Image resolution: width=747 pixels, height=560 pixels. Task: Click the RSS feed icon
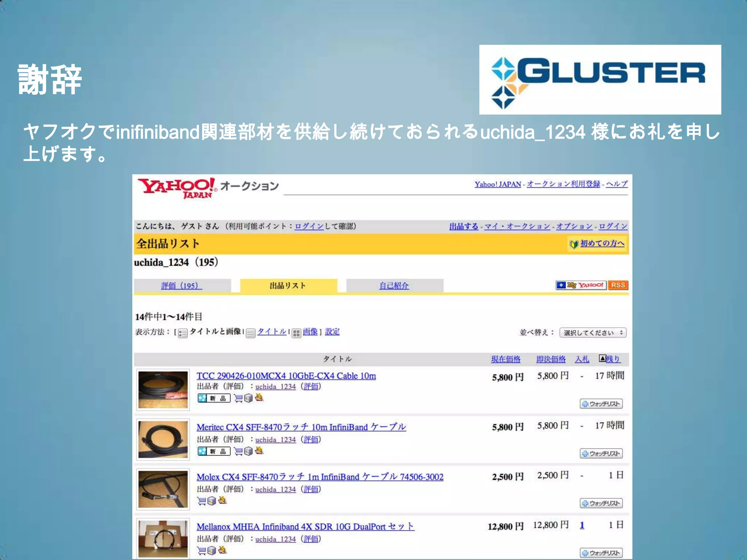[x=618, y=285]
